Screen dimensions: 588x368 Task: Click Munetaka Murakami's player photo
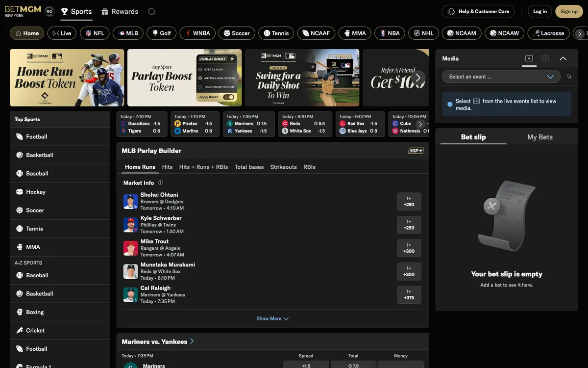(130, 271)
